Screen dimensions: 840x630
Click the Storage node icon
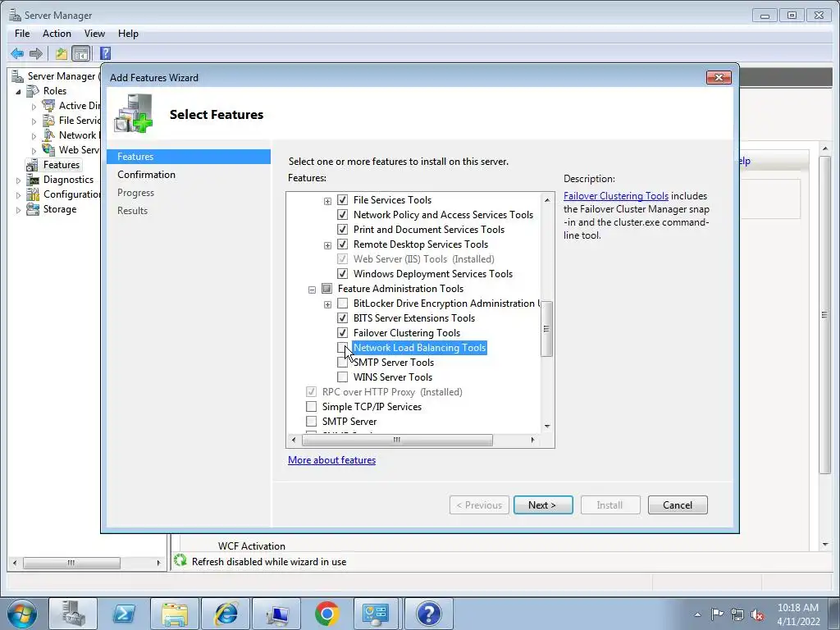pyautogui.click(x=33, y=209)
